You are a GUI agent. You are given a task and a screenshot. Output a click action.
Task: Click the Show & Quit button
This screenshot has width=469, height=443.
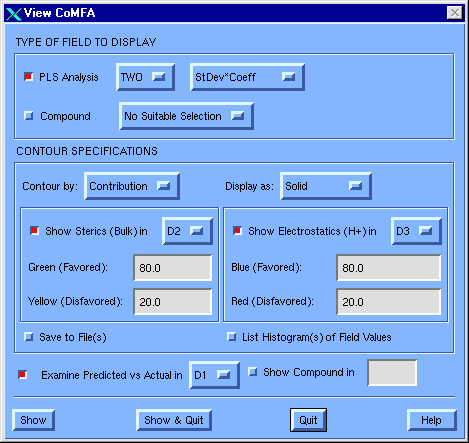(x=174, y=420)
